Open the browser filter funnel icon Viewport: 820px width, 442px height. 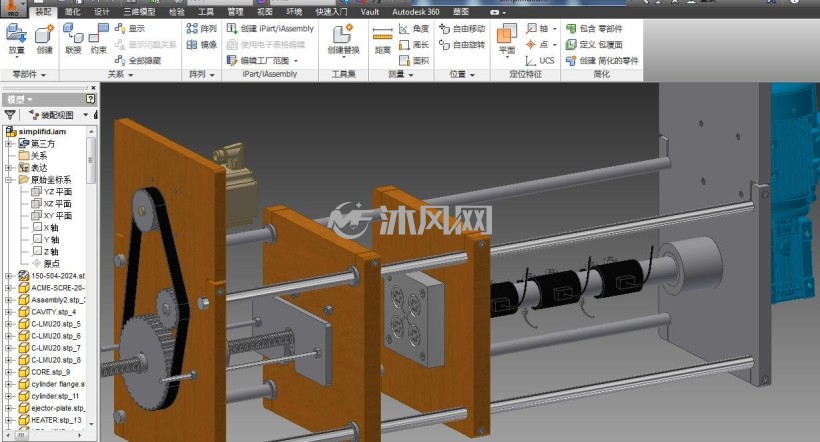[9, 115]
